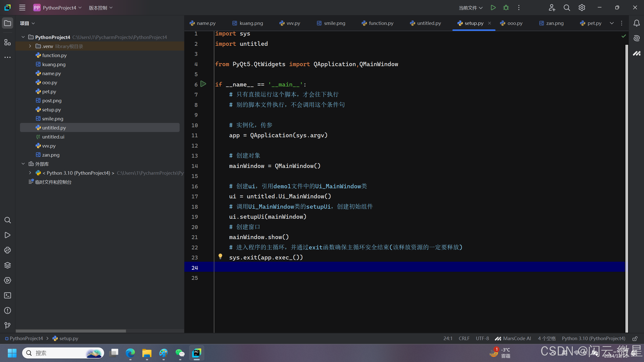The height and width of the screenshot is (362, 644).
Task: Click the gutter run arrow on line 6
Action: pos(203,84)
